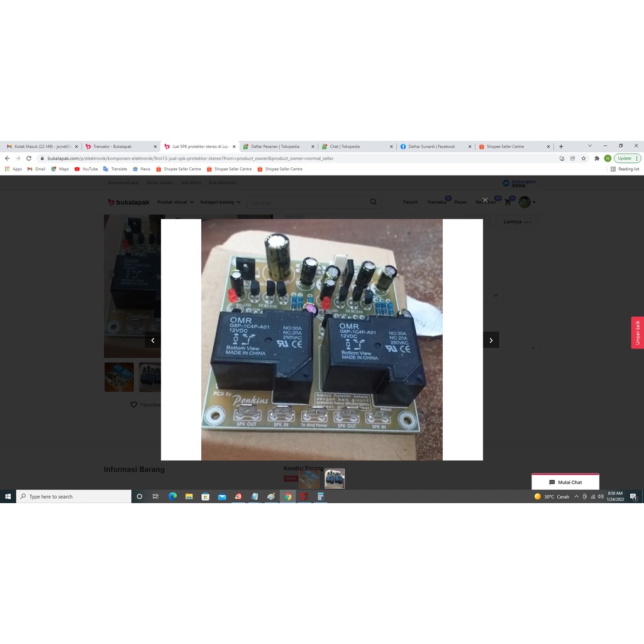644x644 pixels.
Task: Switch to Transaksi - Bukalapak tab
Action: point(118,146)
